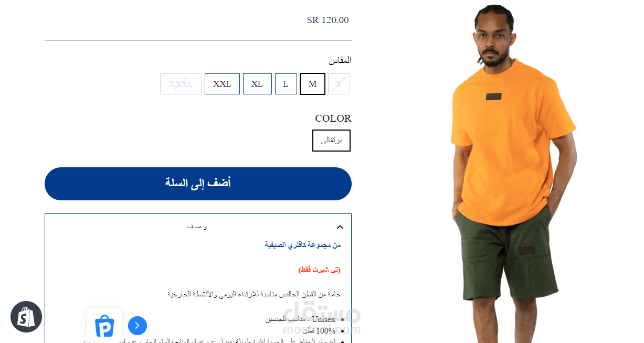Click the COLOR option label
Image resolution: width=644 pixels, height=343 pixels.
point(333,118)
